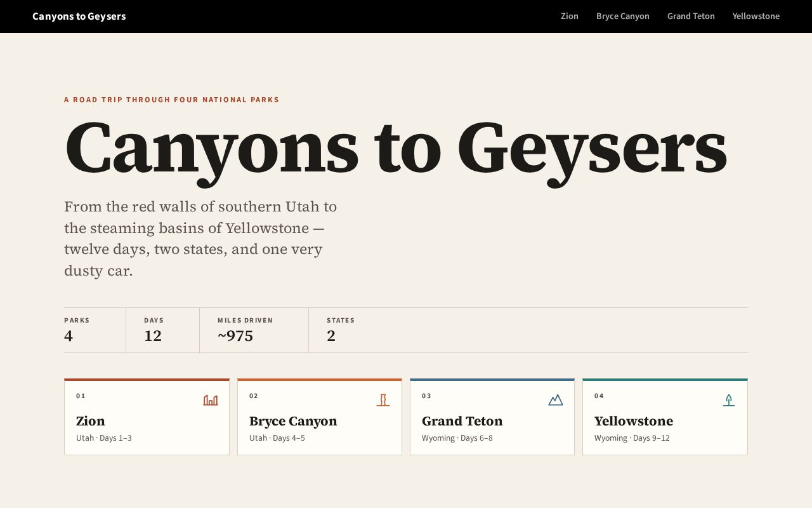
Task: Click the Yellowstone geyser icon
Action: [729, 400]
